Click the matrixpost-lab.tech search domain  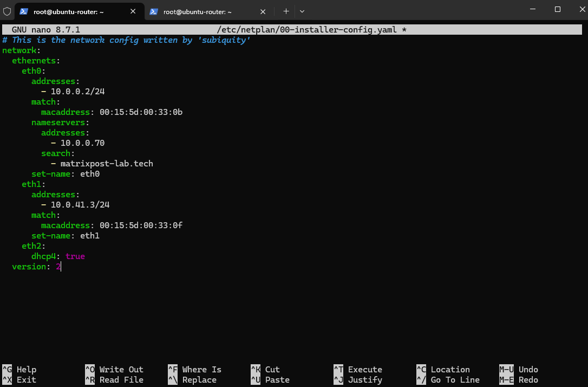click(107, 163)
